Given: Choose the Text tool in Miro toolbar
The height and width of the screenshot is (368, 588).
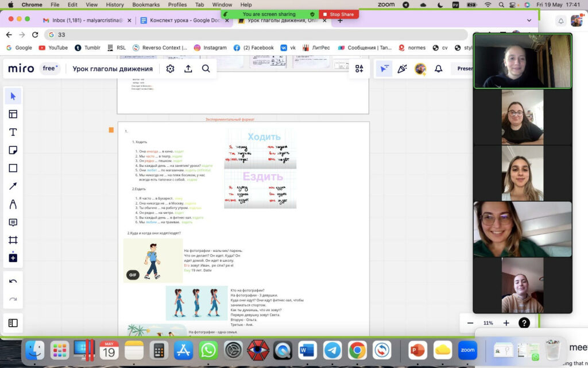Looking at the screenshot, I should pyautogui.click(x=13, y=132).
